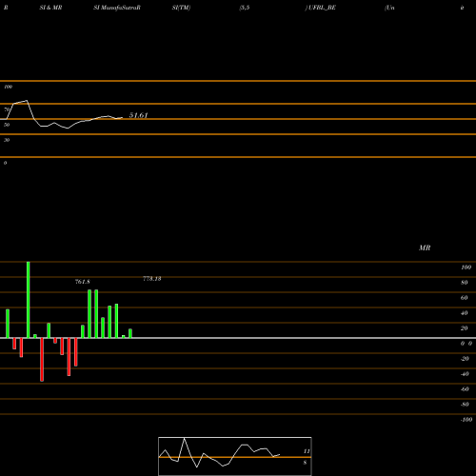Click the UFBL_BE symbol in the header

click(x=322, y=8)
